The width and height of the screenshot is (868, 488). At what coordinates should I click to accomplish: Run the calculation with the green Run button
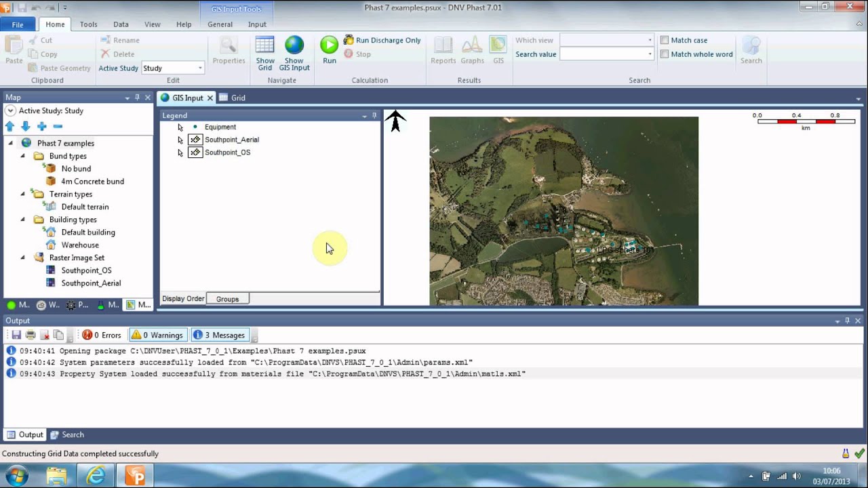pos(329,45)
